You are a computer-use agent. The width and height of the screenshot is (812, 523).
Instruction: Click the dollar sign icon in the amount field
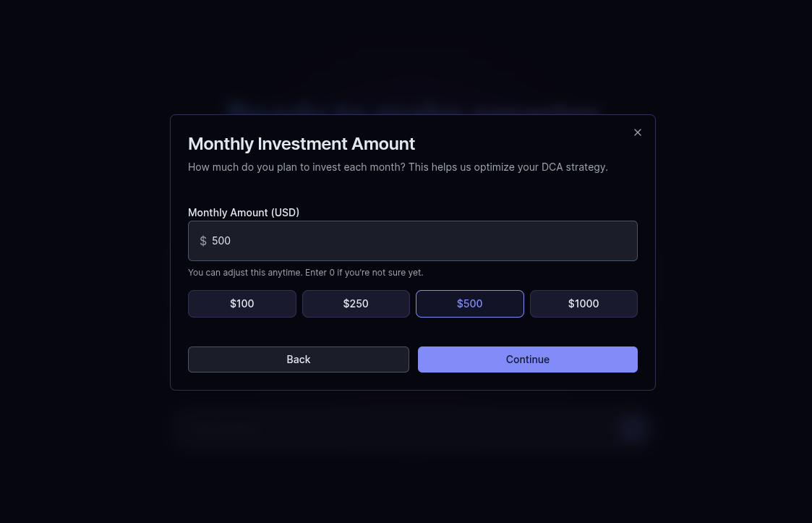pyautogui.click(x=203, y=241)
